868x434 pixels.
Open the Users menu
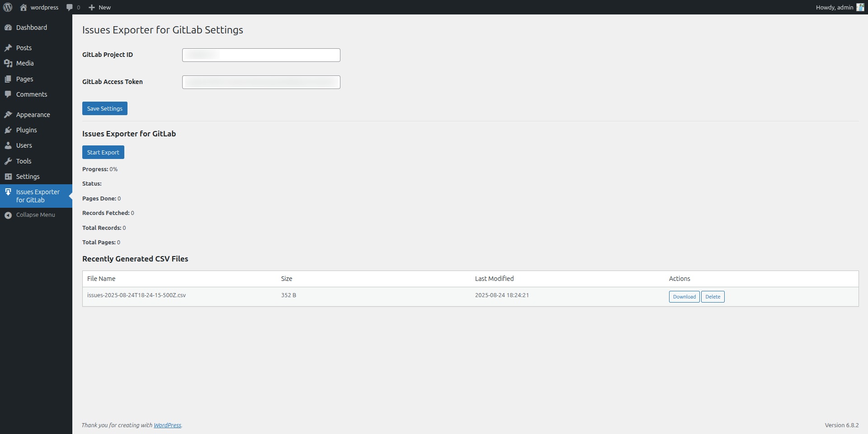tap(24, 145)
